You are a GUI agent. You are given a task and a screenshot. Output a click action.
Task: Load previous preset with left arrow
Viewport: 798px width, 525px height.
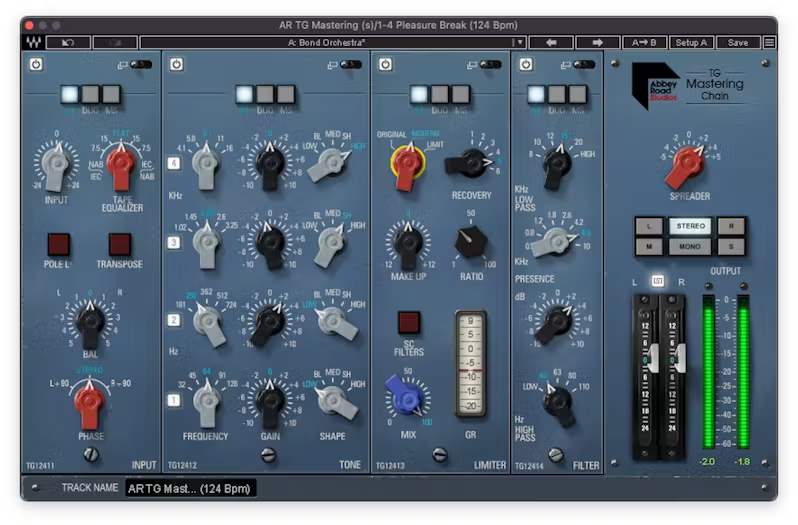point(551,42)
